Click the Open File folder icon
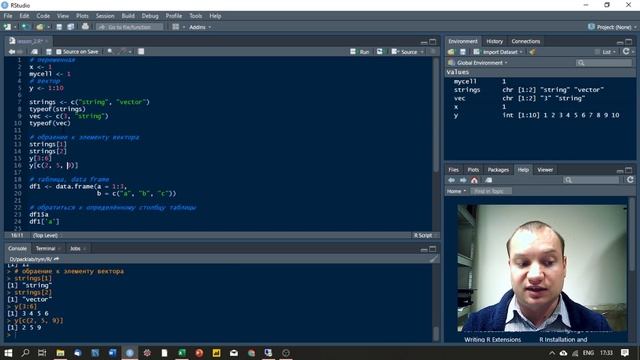 click(x=40, y=27)
